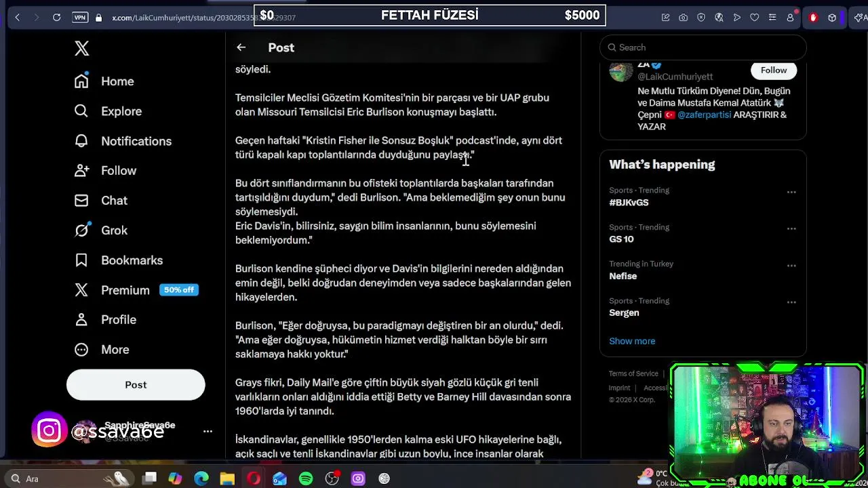Image resolution: width=868 pixels, height=488 pixels.
Task: Open Outlook from the taskbar
Action: [280, 479]
